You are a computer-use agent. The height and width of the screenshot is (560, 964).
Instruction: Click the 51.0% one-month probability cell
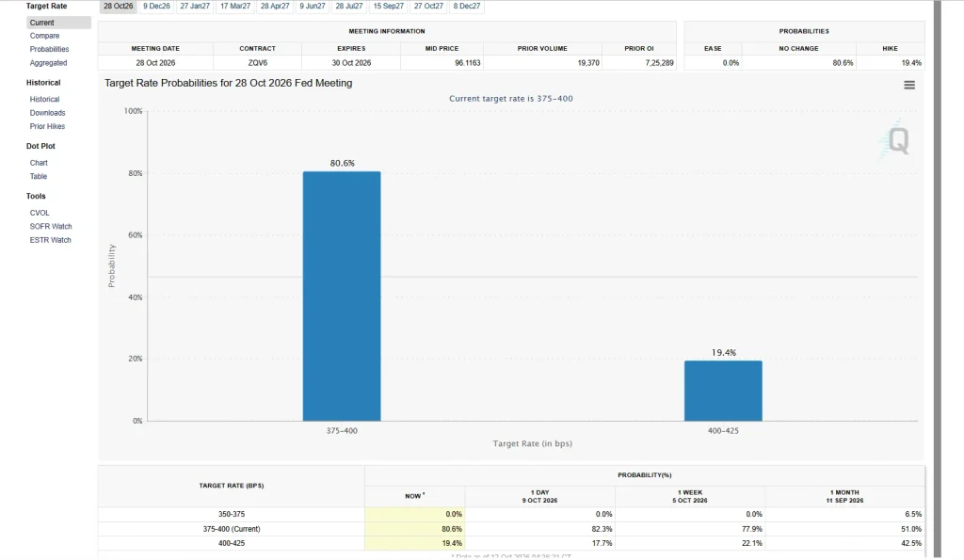coord(844,529)
